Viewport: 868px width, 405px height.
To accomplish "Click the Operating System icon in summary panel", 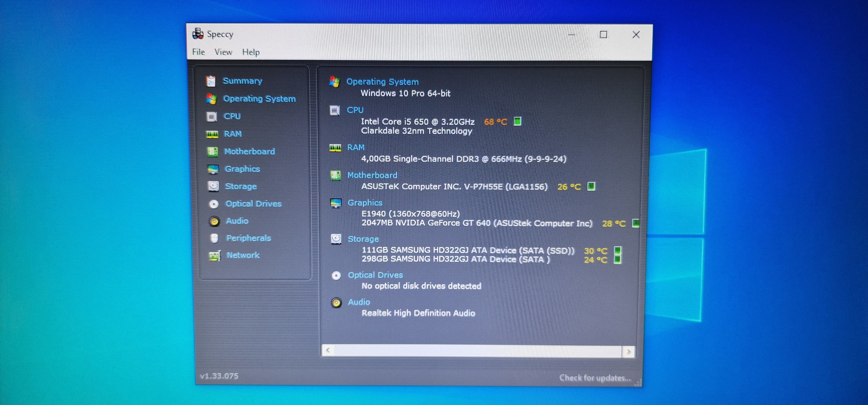I will pos(335,82).
